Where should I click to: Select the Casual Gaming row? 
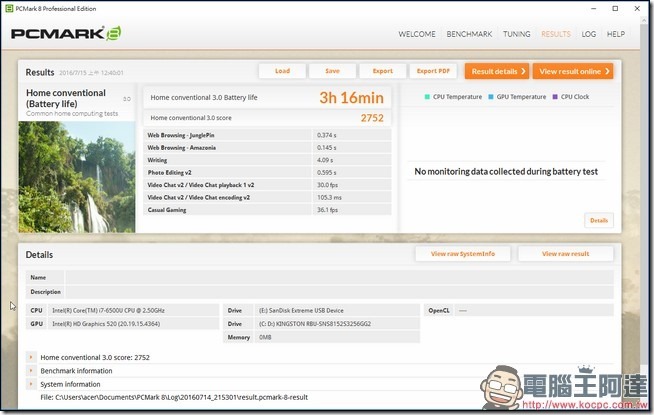[267, 210]
